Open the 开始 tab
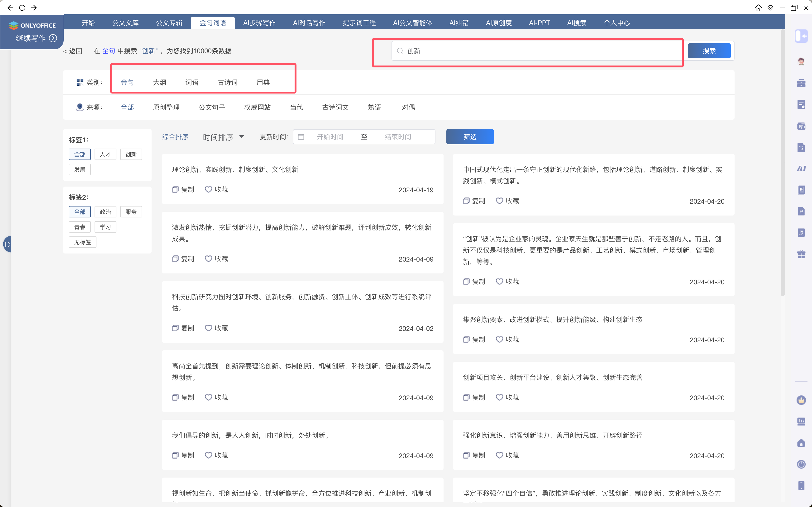This screenshot has width=812, height=507. click(88, 23)
